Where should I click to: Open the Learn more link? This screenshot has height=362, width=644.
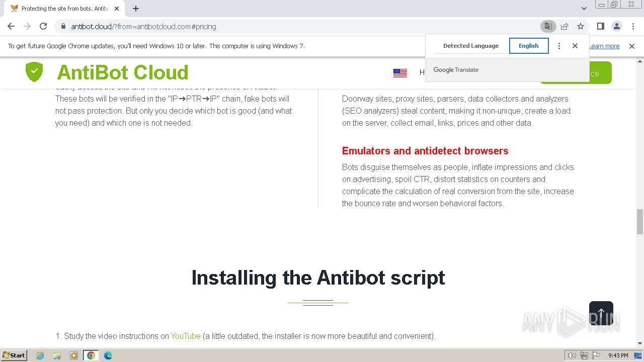click(x=604, y=46)
